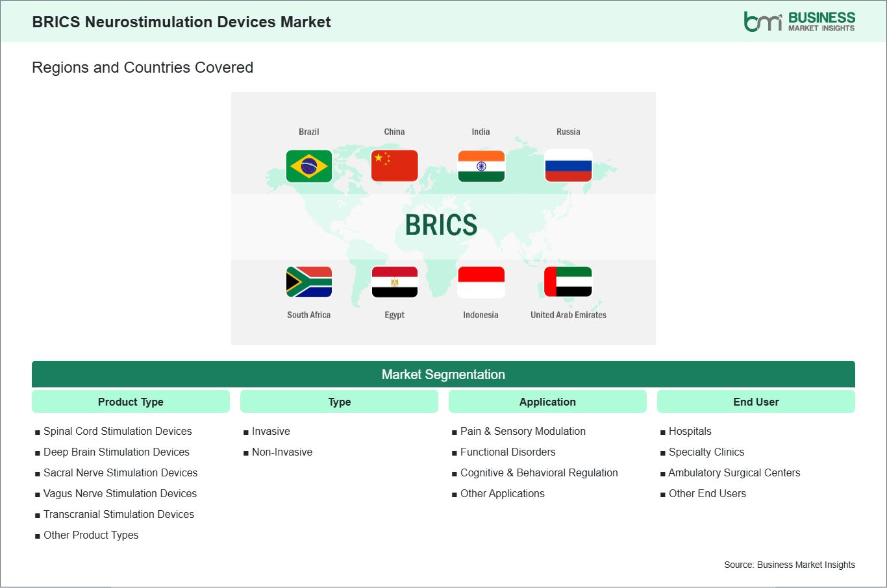
Task: Click the 'South Africa' country label
Action: click(x=309, y=315)
